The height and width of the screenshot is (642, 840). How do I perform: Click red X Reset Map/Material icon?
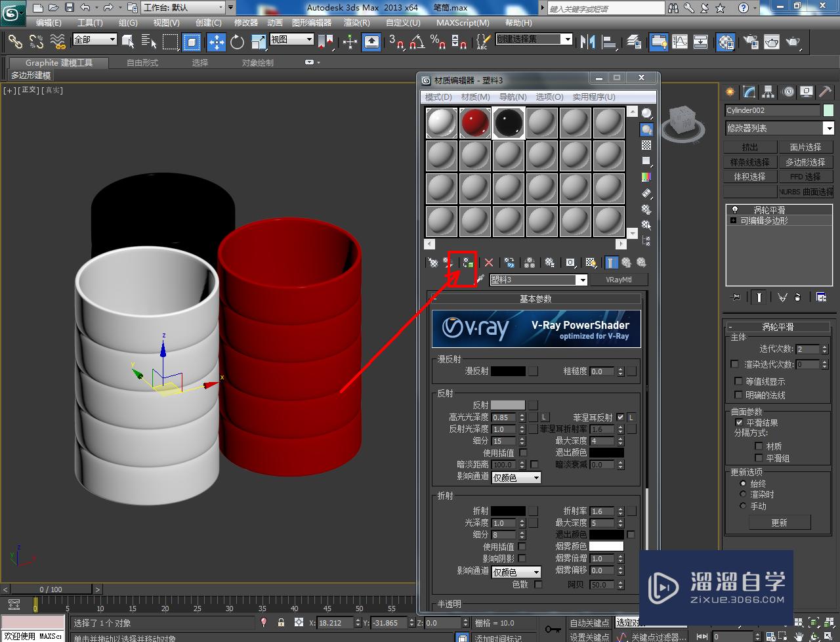[489, 263]
